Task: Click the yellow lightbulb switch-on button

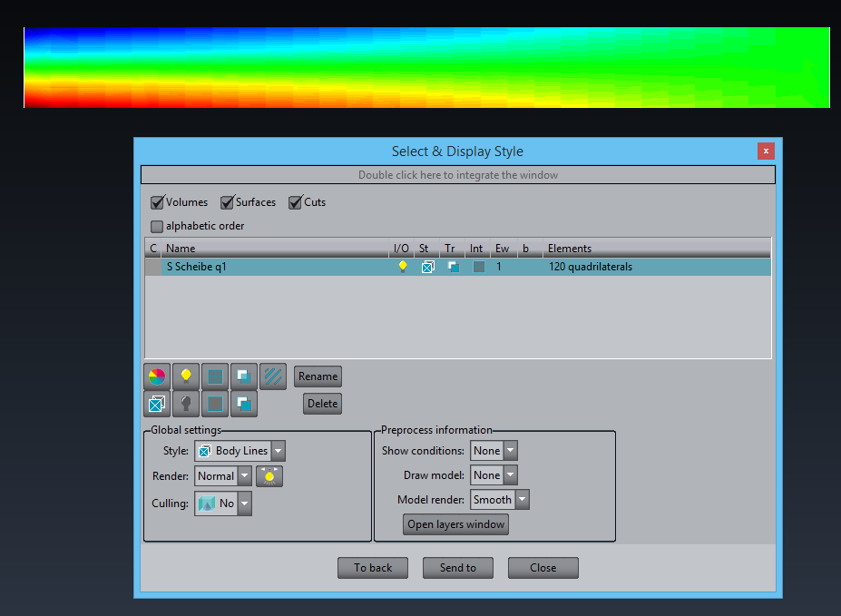Action: [186, 376]
